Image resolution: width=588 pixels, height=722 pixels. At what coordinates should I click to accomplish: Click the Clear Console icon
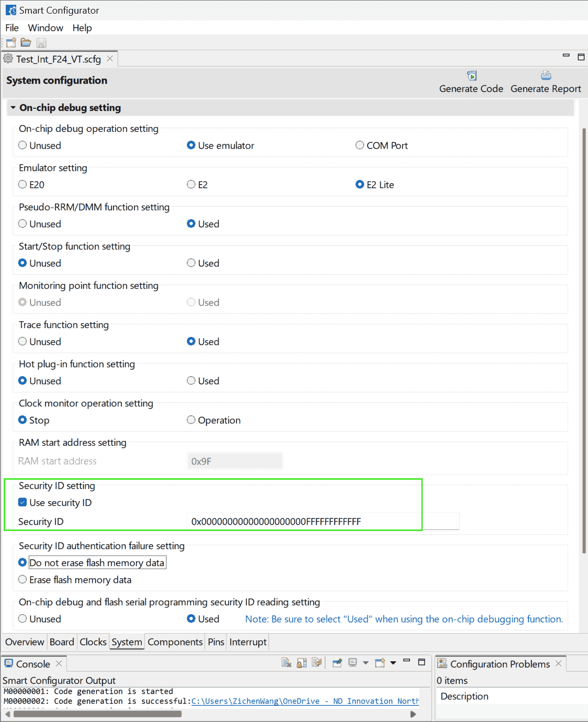pyautogui.click(x=286, y=663)
